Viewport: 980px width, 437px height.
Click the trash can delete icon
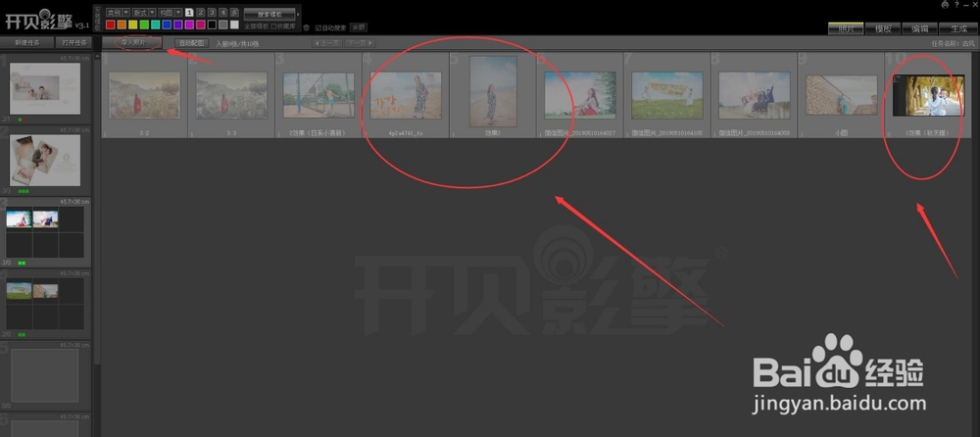pyautogui.click(x=306, y=28)
